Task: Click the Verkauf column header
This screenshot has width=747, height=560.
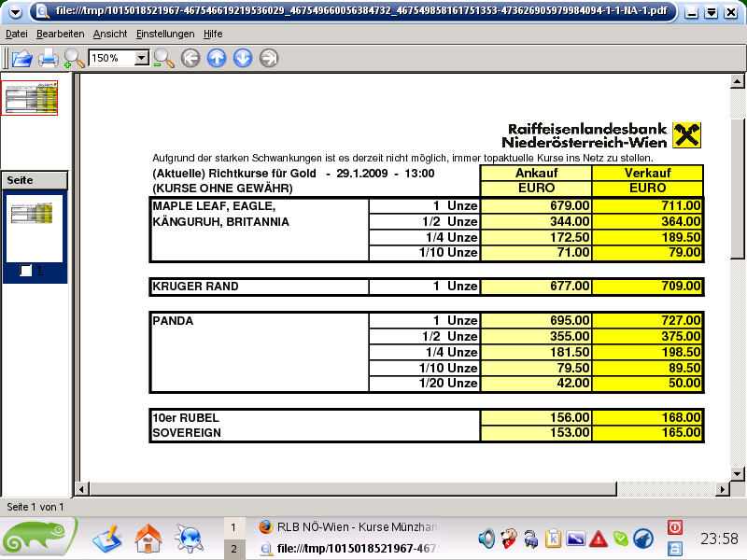Action: tap(647, 173)
